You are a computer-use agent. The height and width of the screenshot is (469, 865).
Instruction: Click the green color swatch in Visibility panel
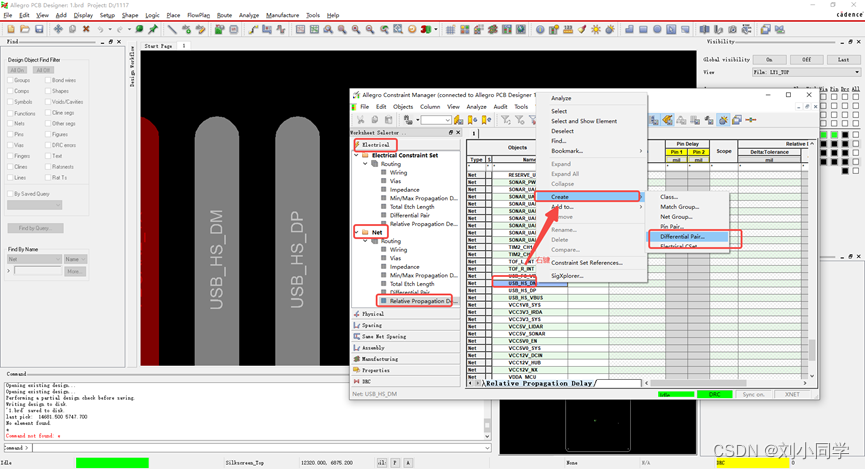point(824,135)
